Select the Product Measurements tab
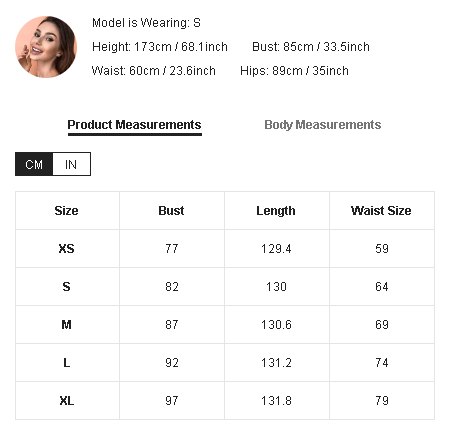452x429 pixels. tap(134, 125)
